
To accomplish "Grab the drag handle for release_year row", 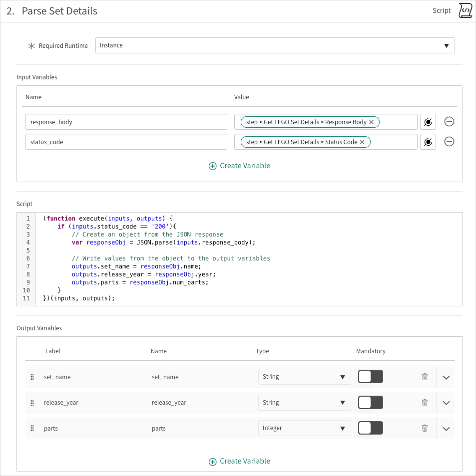I will [32, 403].
